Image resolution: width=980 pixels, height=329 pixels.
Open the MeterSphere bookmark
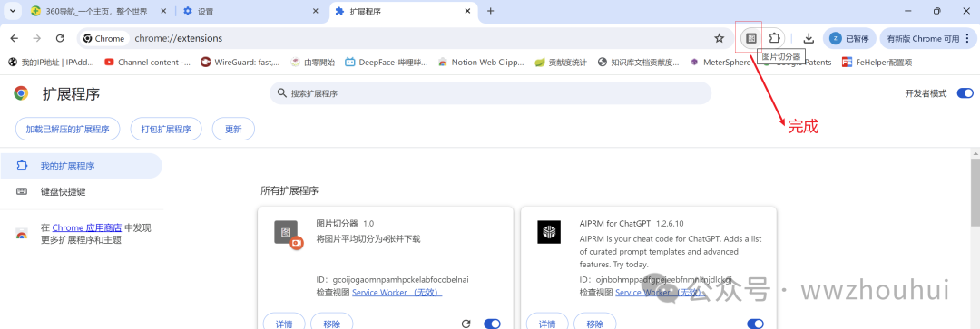[x=720, y=62]
